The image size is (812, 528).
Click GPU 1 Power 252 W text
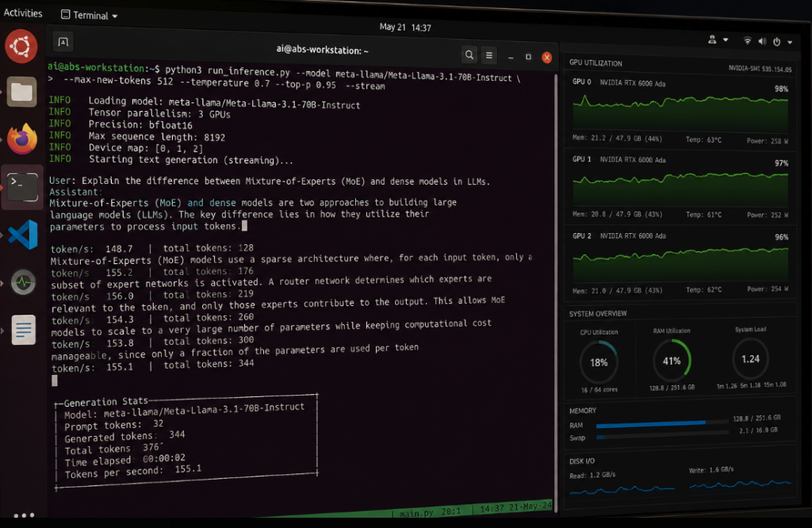[x=768, y=215]
